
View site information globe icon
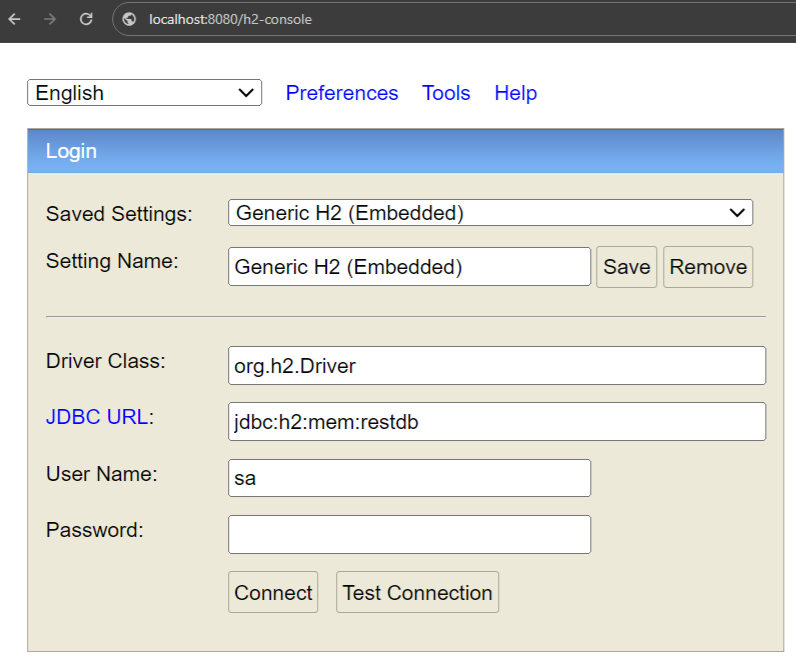(129, 19)
